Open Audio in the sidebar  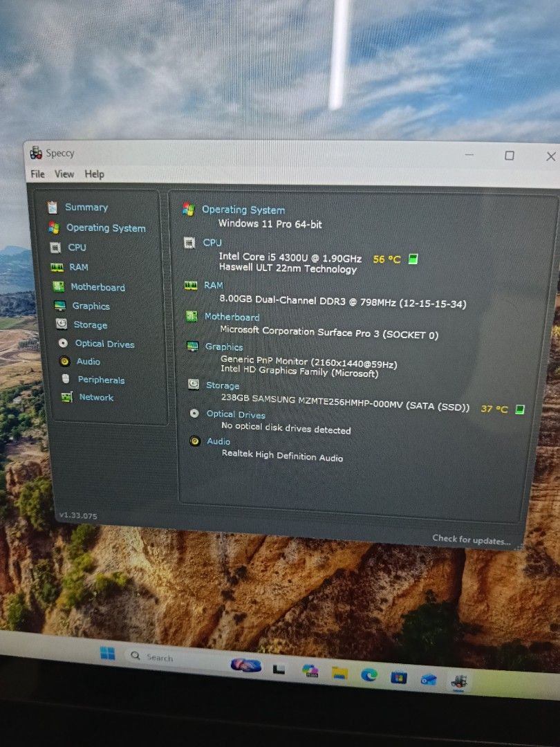[88, 362]
